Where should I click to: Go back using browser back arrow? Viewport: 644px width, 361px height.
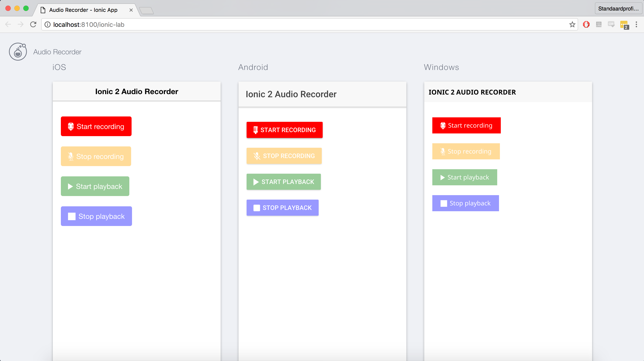(x=8, y=24)
